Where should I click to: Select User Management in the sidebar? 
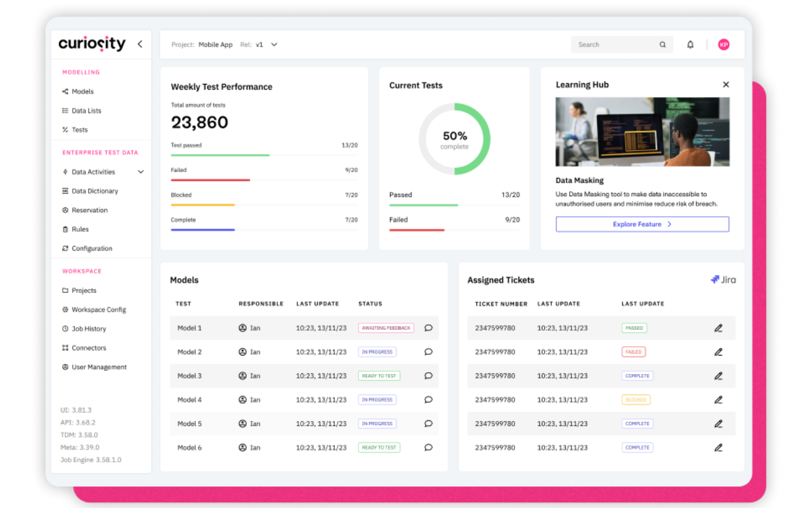(x=99, y=367)
